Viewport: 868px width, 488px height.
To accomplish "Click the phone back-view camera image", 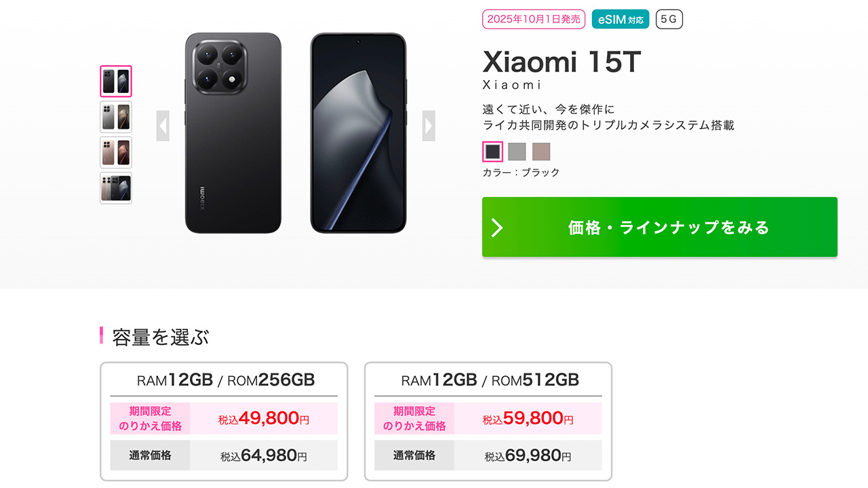I will click(233, 133).
